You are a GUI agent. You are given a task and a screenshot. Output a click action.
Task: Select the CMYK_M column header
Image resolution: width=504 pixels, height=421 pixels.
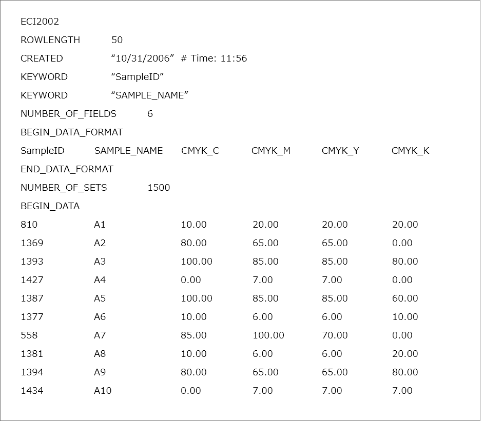[x=270, y=151]
